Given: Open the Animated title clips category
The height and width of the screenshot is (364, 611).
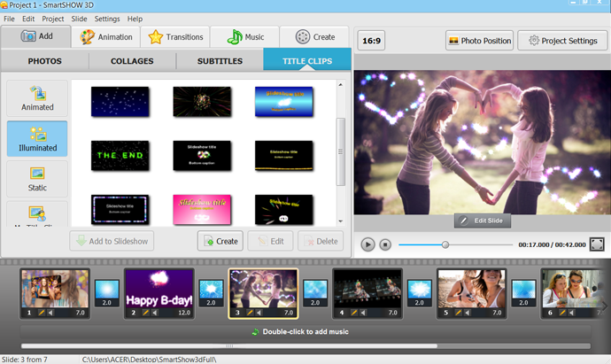Looking at the screenshot, I should (x=37, y=98).
